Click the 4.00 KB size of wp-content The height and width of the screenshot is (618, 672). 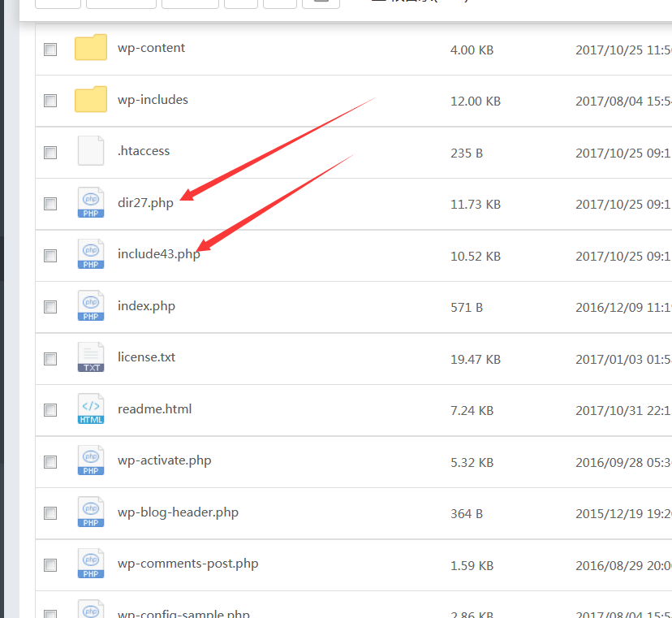(x=472, y=50)
